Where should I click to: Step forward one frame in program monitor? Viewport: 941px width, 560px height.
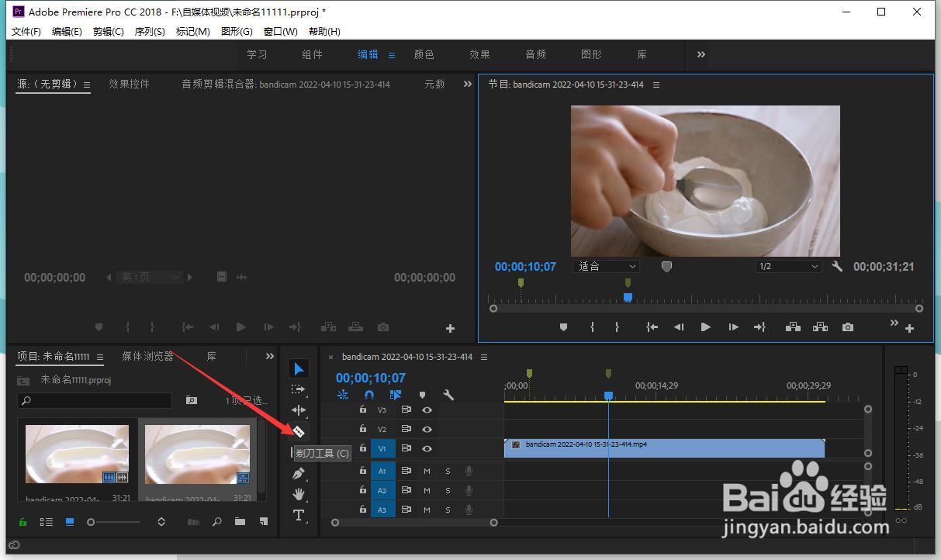[733, 327]
